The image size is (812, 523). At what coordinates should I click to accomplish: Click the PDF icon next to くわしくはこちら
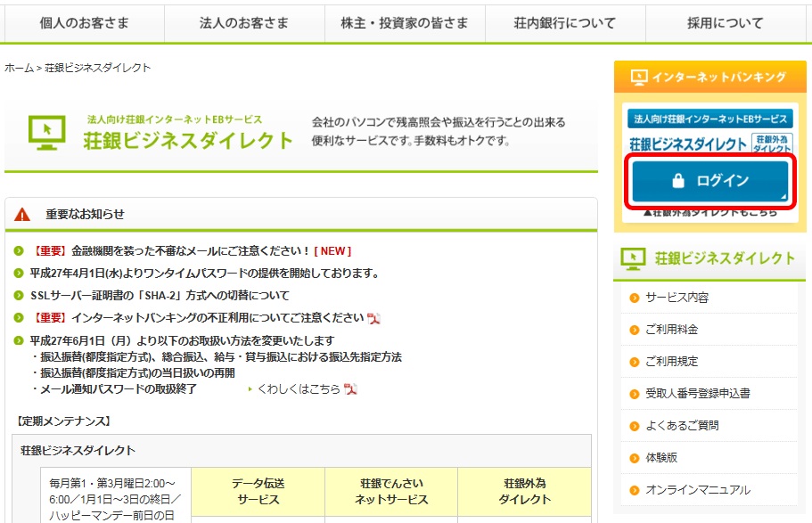pyautogui.click(x=350, y=388)
